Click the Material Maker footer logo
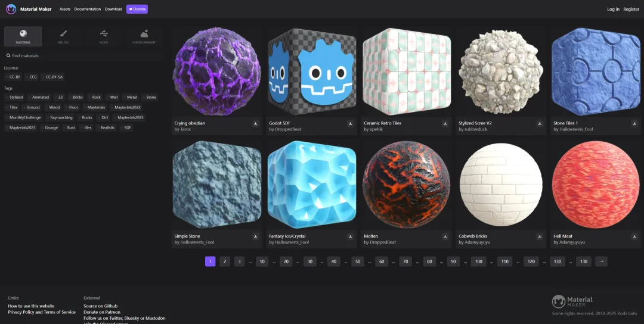Screen dimensions: 644x324 pyautogui.click(x=572, y=301)
